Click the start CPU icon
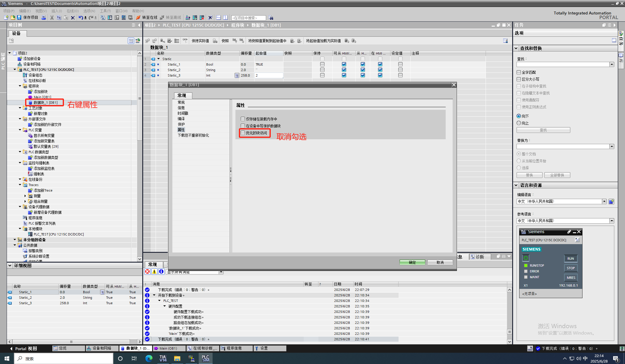Viewport: 625px width, 364px height. (195, 18)
